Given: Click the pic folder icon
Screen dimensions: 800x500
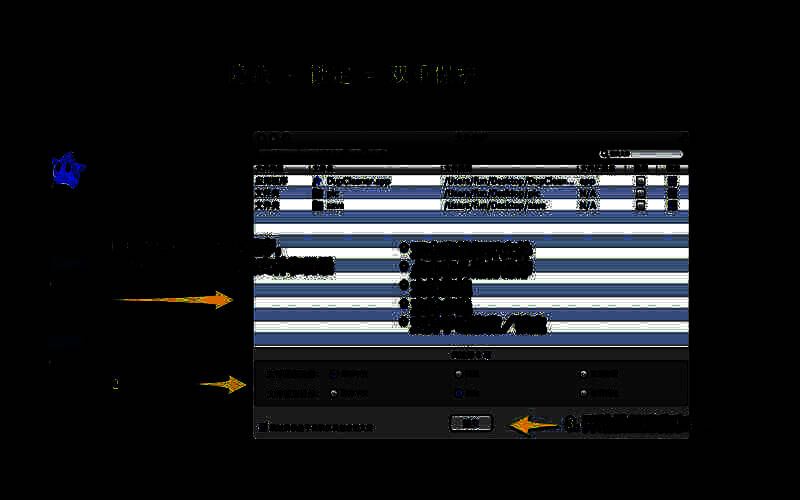Looking at the screenshot, I should pyautogui.click(x=318, y=193).
